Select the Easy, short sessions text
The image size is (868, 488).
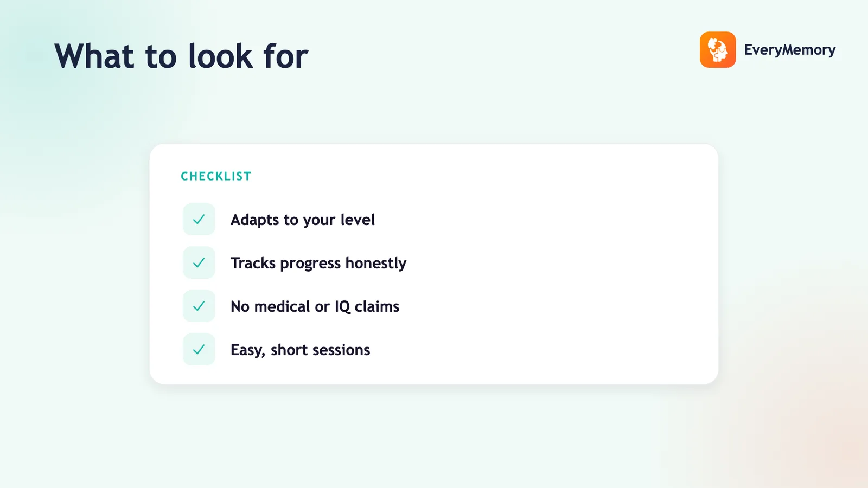click(300, 350)
